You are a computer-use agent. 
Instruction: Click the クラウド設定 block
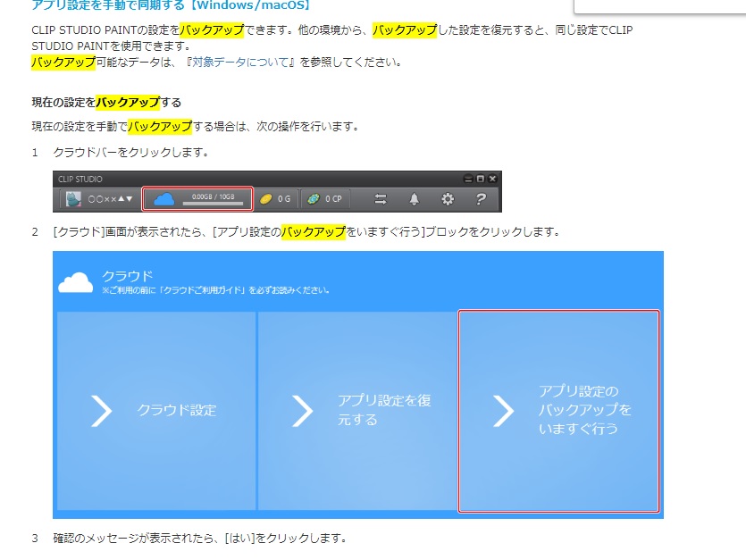tap(156, 411)
